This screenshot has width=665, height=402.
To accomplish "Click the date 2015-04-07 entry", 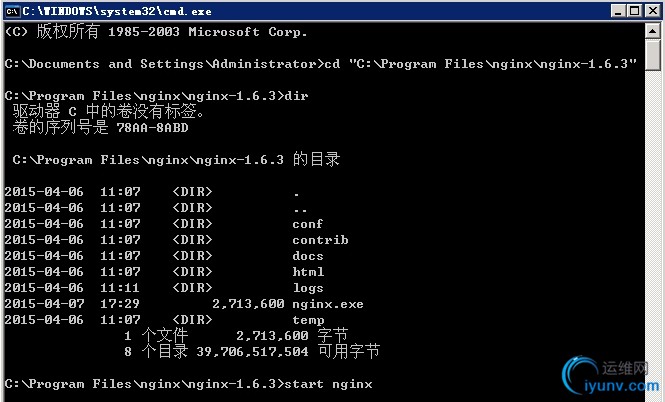I will click(44, 304).
